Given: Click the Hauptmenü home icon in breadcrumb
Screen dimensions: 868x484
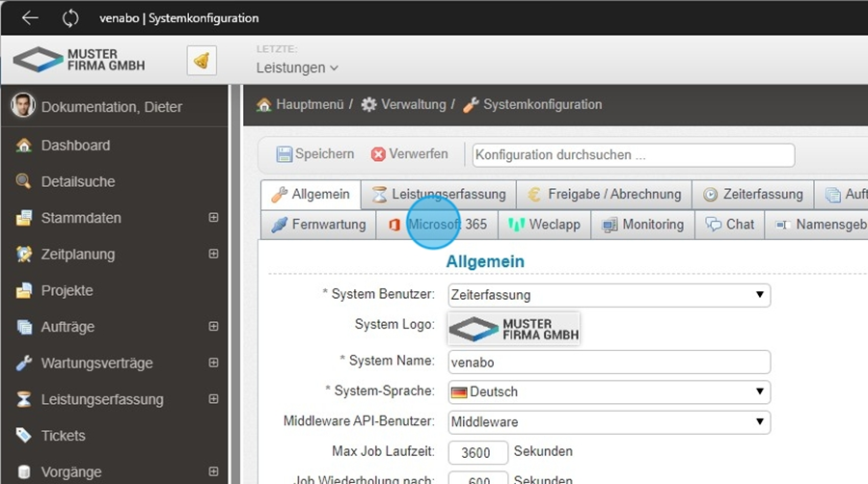Looking at the screenshot, I should 263,104.
